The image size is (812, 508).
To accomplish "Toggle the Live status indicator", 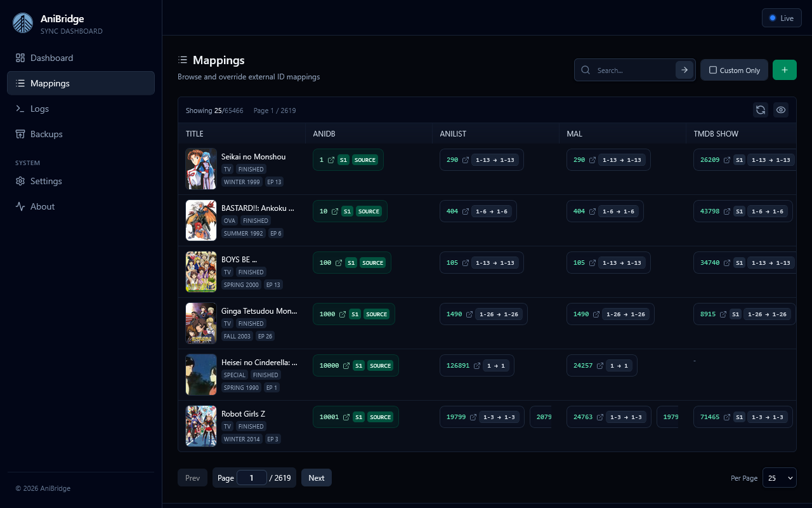I will click(782, 18).
